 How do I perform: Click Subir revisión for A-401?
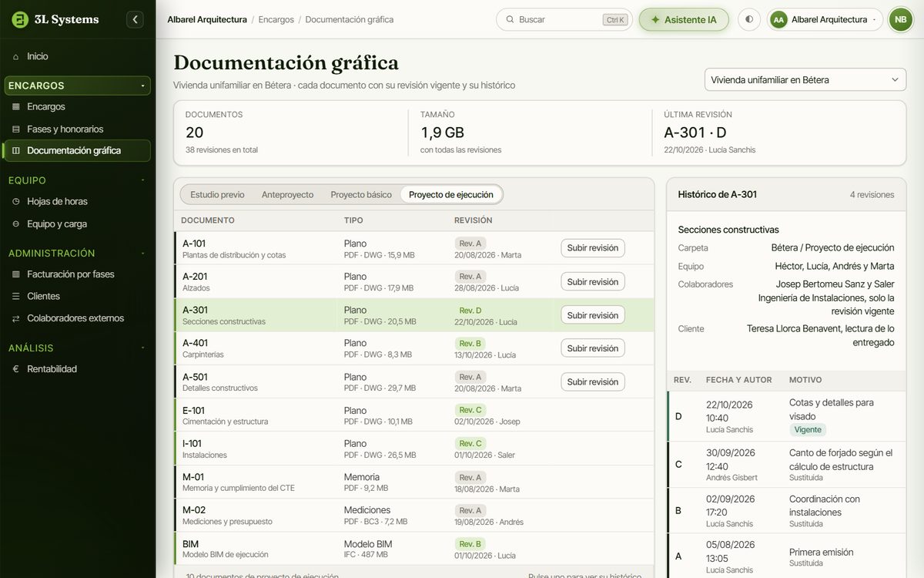tap(592, 348)
